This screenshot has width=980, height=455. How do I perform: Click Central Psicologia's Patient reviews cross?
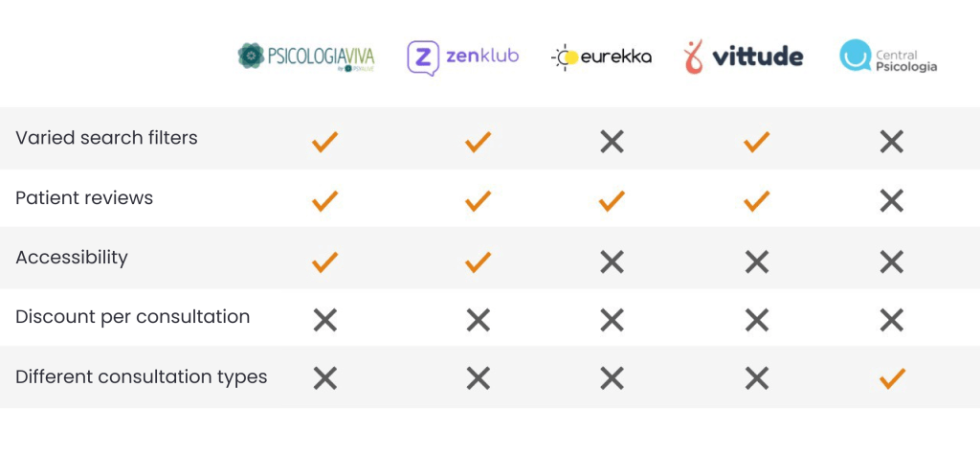pos(892,201)
